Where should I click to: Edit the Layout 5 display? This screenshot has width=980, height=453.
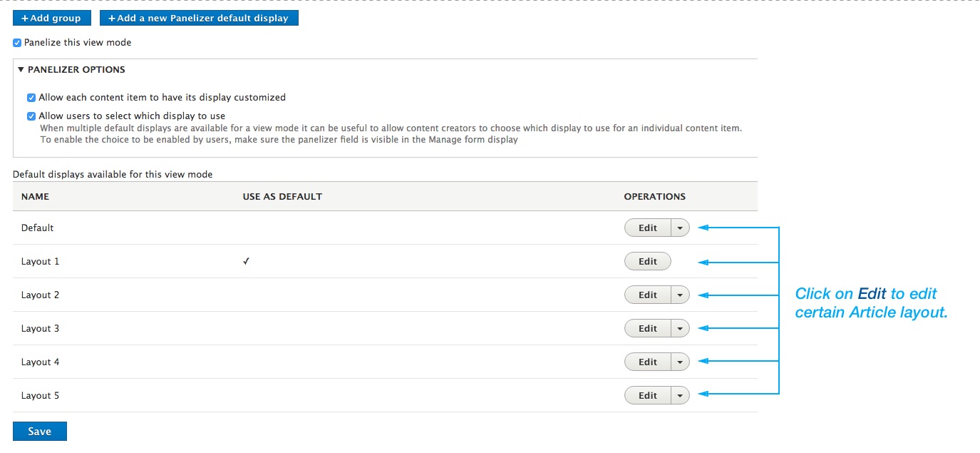click(647, 396)
